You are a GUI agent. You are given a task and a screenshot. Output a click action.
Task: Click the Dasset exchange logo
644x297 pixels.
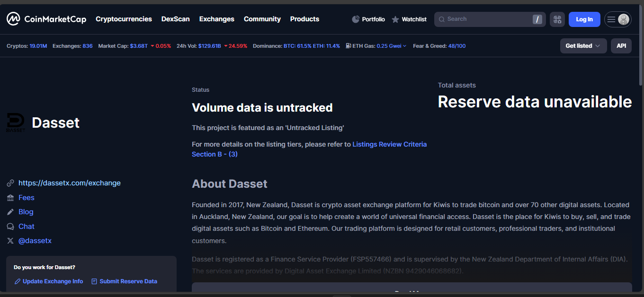coord(16,122)
